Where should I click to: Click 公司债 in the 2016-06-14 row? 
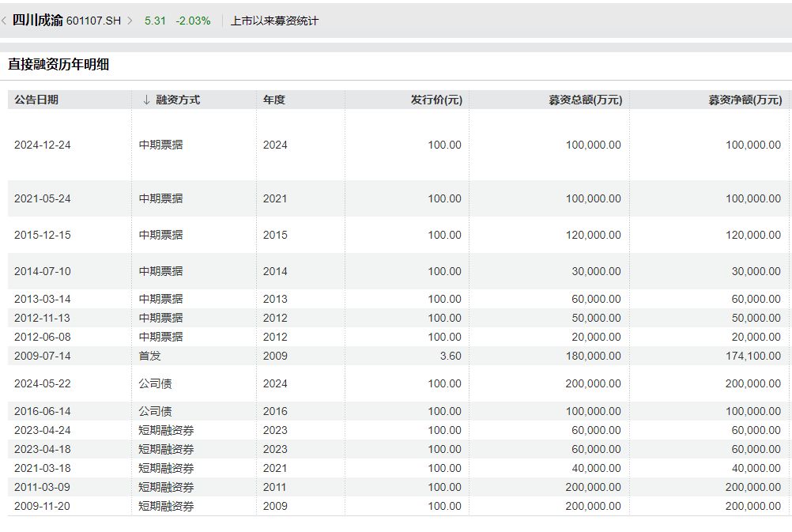click(155, 411)
